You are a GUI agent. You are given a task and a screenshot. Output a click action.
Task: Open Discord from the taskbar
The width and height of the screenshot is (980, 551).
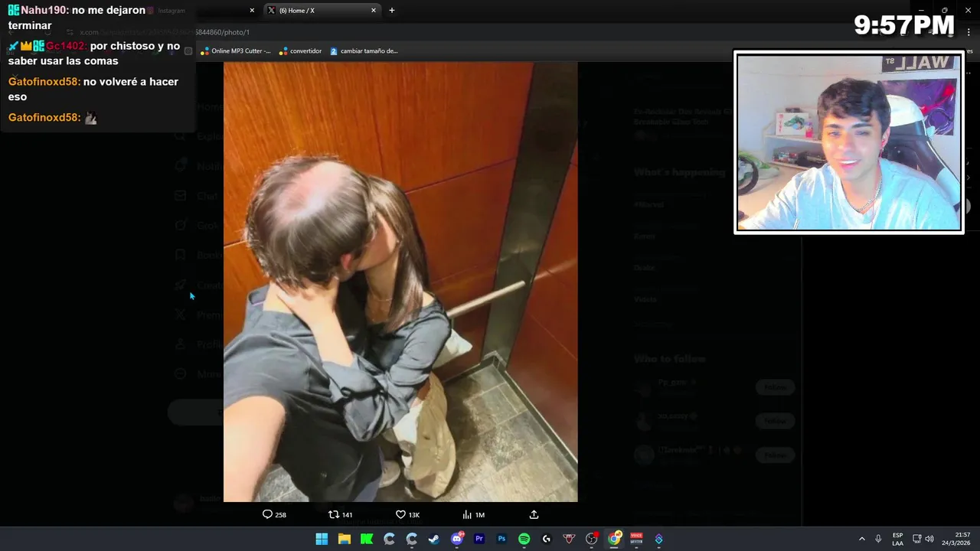click(457, 539)
